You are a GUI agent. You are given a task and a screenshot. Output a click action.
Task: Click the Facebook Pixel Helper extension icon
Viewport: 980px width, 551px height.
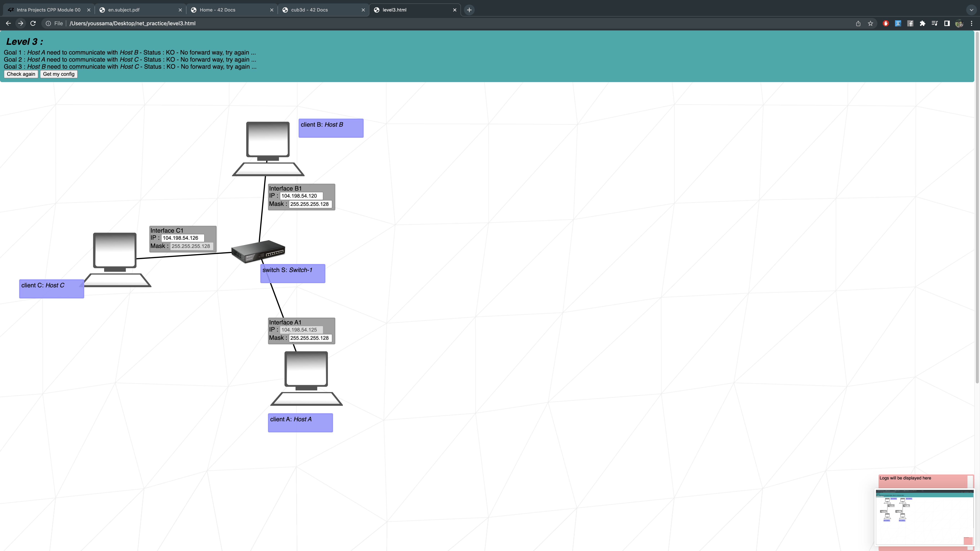[x=910, y=23]
